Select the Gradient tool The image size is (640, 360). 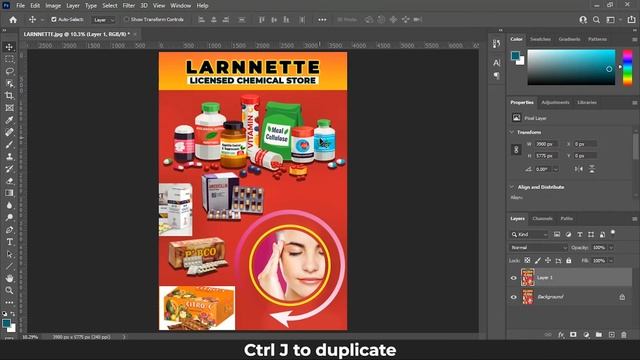(9, 193)
